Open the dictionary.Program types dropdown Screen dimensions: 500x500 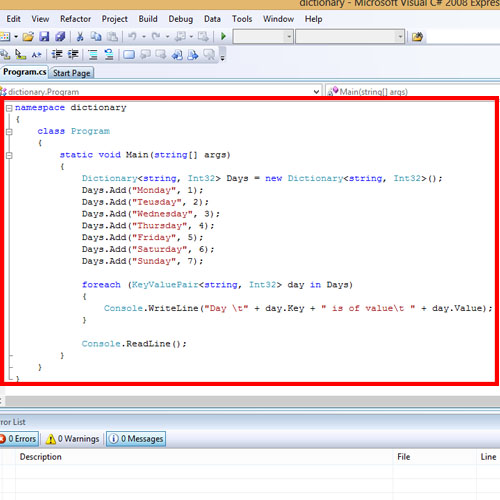316,92
